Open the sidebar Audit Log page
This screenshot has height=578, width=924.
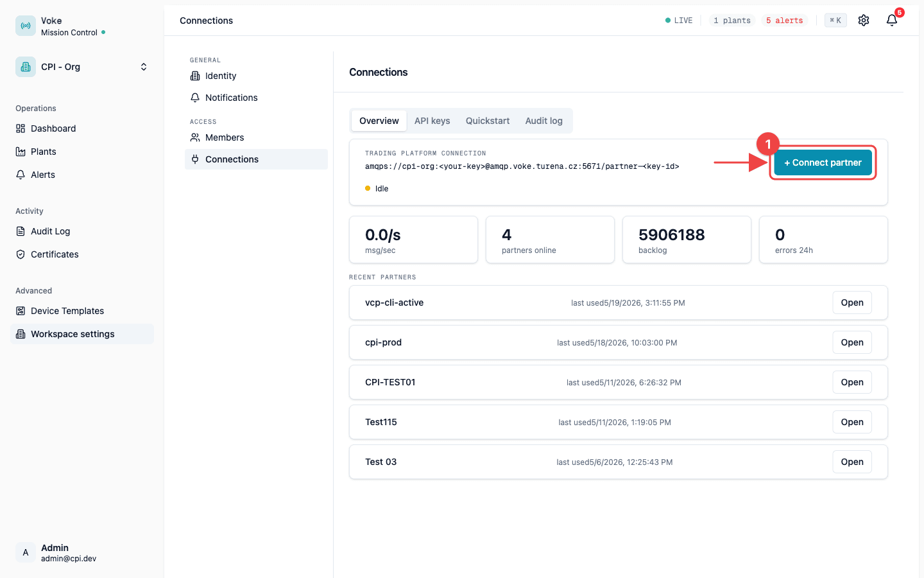[x=82, y=231]
